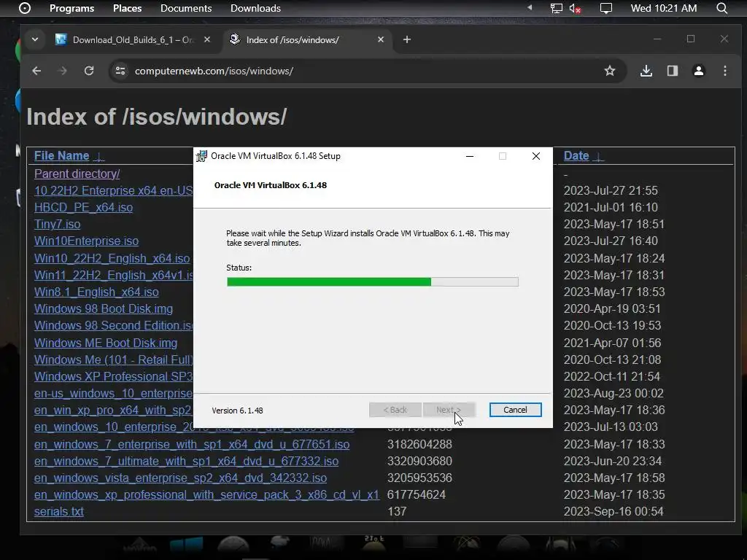Click the clock showing Wed 10:21 AM
This screenshot has height=560, width=747.
click(x=664, y=8)
